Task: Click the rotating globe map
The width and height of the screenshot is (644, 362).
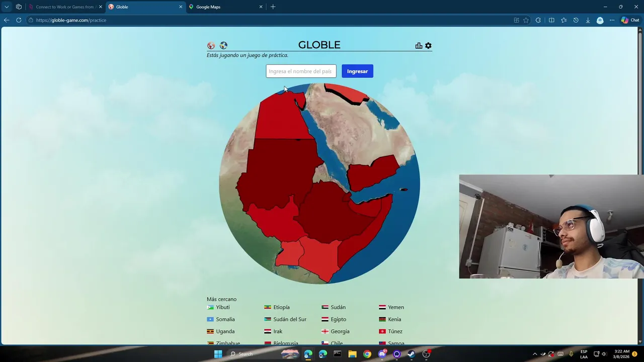Action: point(319,184)
